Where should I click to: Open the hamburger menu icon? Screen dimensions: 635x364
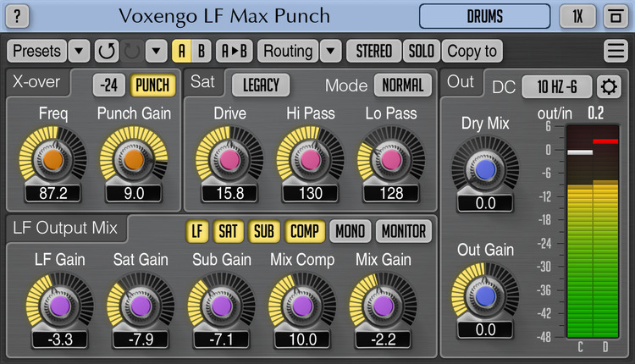(616, 51)
